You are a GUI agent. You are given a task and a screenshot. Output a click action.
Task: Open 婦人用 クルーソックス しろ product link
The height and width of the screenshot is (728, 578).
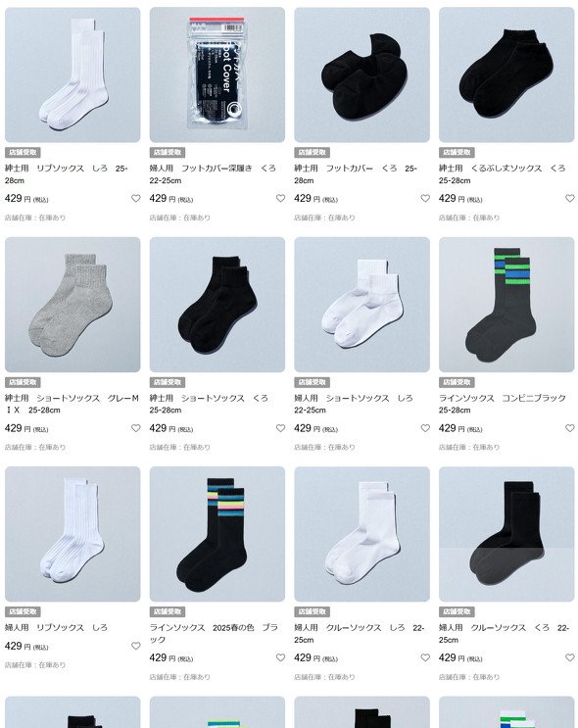tap(360, 633)
